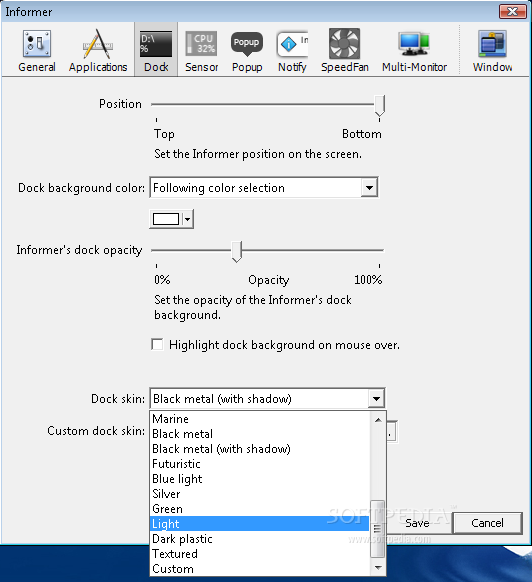Choose highlighted Light skin option
The height and width of the screenshot is (582, 532).
(260, 524)
